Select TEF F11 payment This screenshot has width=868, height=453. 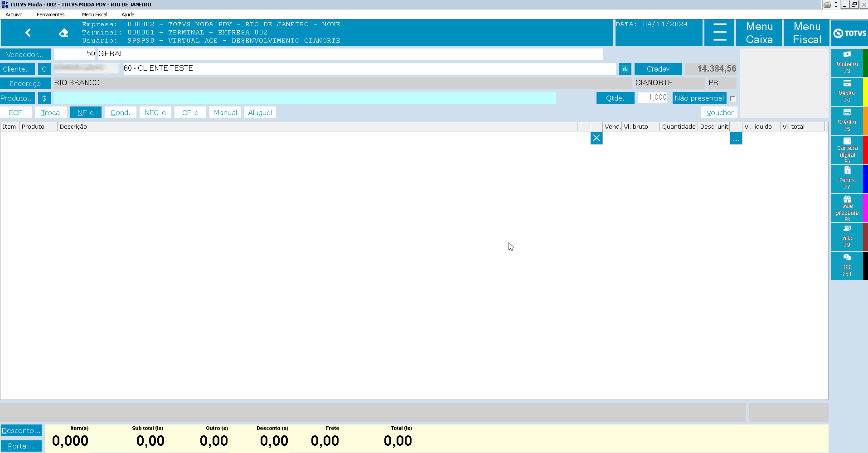847,265
